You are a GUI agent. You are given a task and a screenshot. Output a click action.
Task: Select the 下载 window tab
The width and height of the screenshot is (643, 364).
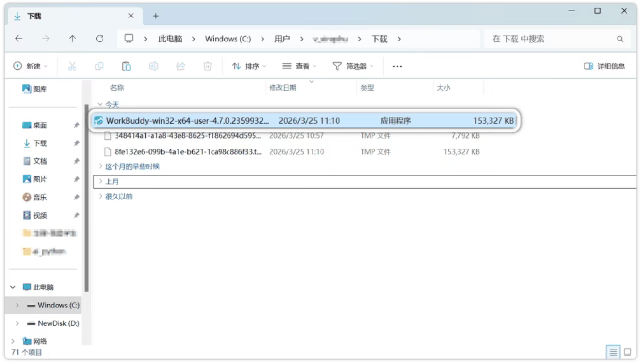(x=74, y=16)
